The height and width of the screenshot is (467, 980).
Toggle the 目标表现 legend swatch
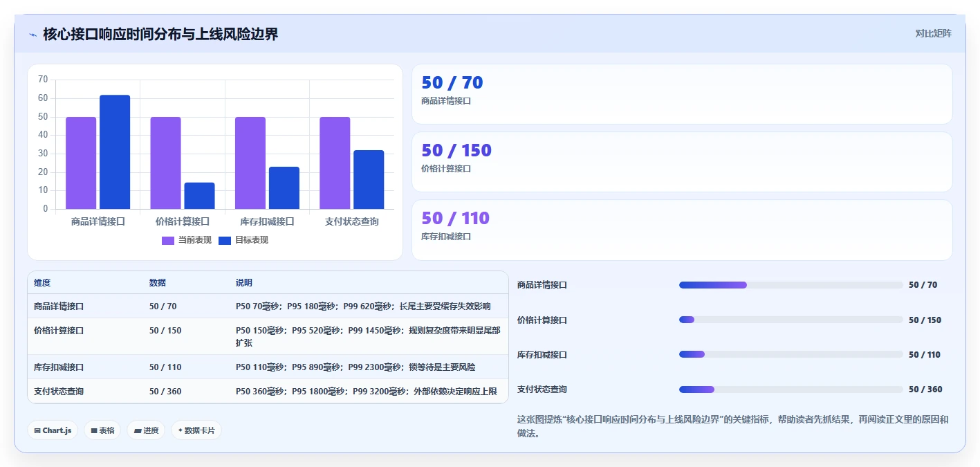coord(225,240)
